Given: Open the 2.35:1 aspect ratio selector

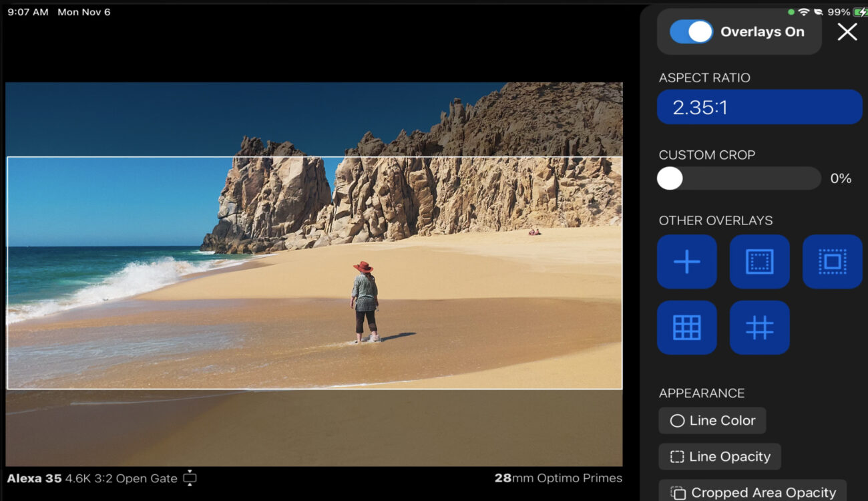Looking at the screenshot, I should 760,107.
